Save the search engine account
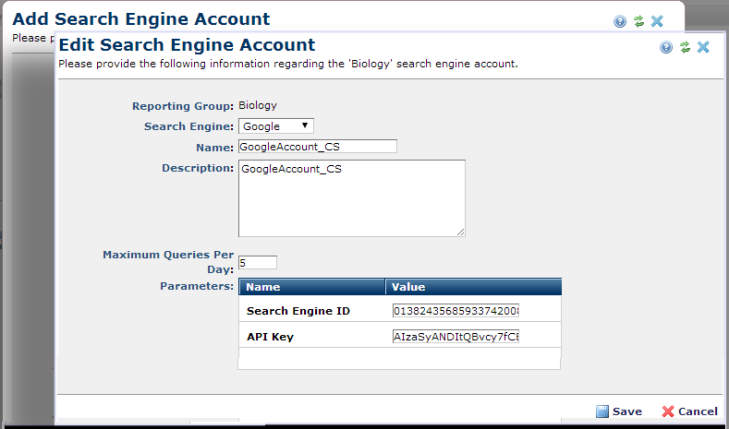This screenshot has height=429, width=729. click(x=619, y=411)
